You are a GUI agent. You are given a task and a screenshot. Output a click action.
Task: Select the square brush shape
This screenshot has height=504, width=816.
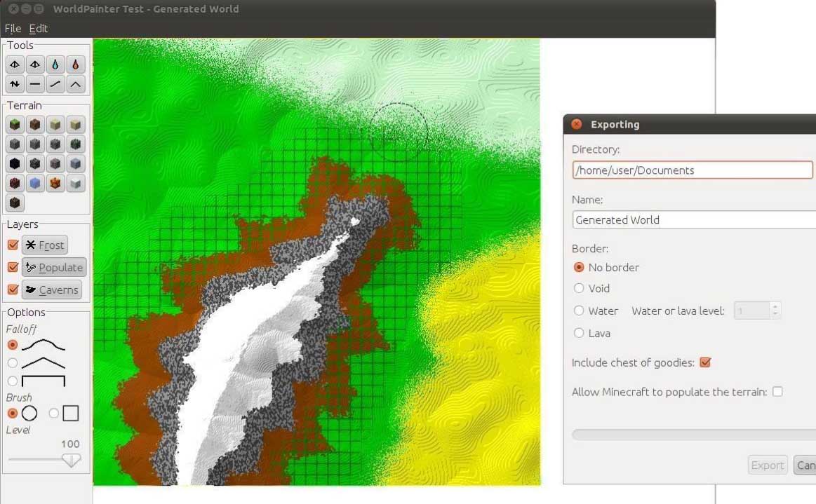tap(53, 414)
